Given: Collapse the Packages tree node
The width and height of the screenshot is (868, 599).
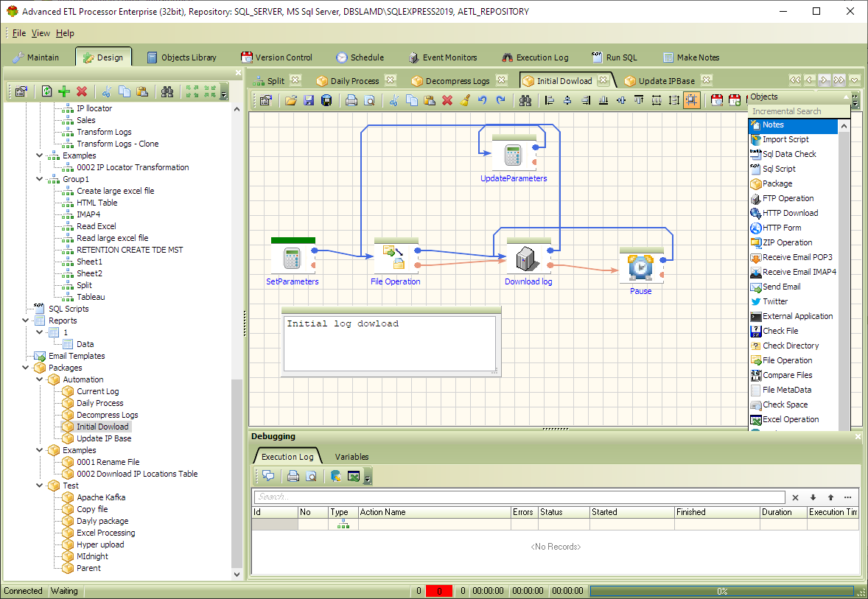Looking at the screenshot, I should click(26, 368).
